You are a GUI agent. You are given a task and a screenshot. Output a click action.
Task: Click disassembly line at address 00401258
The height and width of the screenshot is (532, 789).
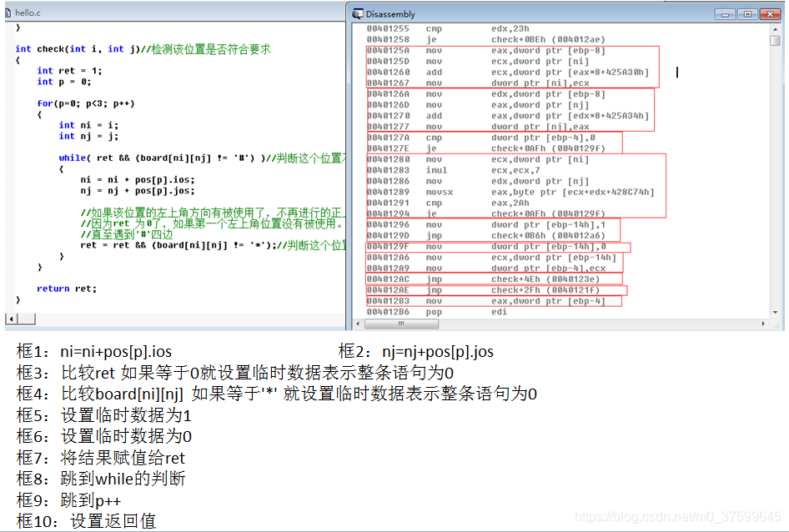tap(485, 40)
